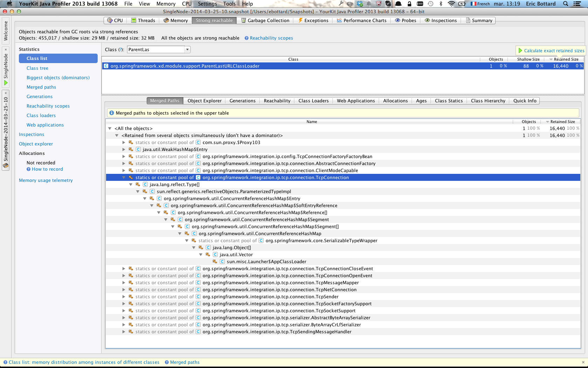
Task: Collapse the ConcurrentReferenceHashMap$Segment[] node
Action: coord(173,227)
